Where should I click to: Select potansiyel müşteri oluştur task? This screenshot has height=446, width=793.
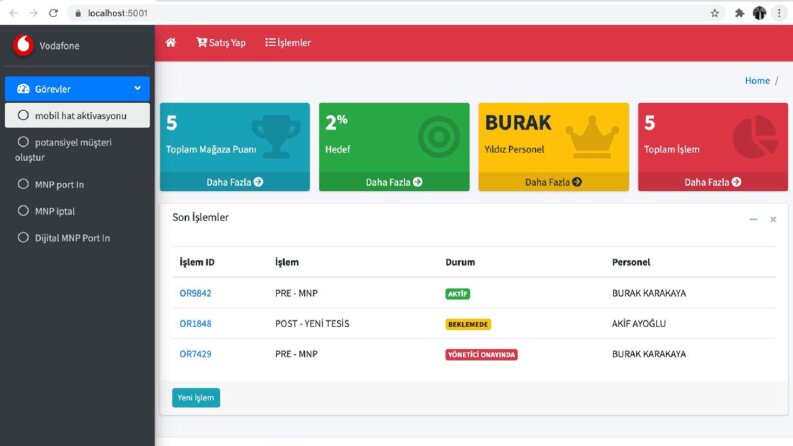(77, 150)
